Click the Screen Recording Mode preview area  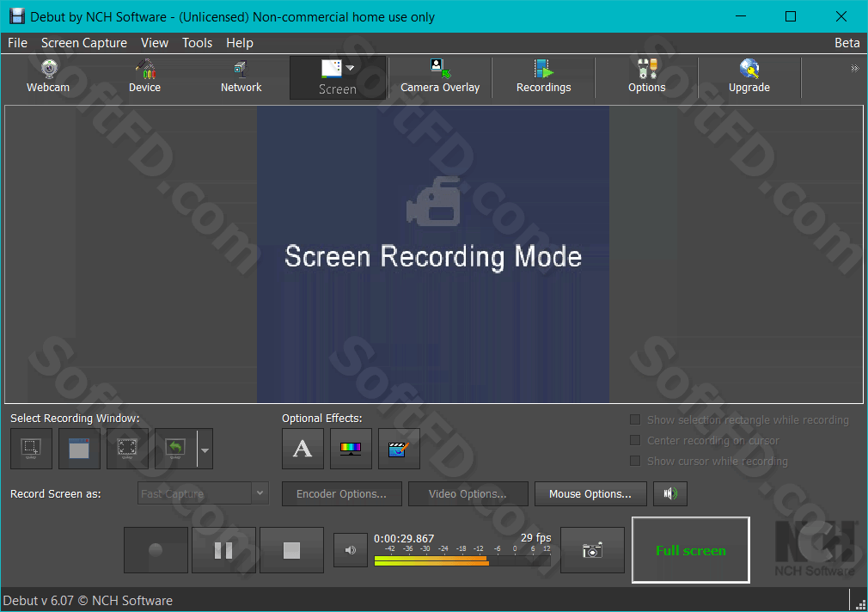click(433, 254)
